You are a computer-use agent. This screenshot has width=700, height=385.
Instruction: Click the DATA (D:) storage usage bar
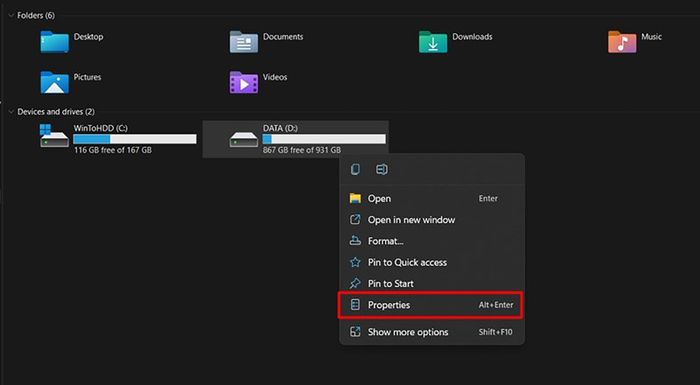click(x=324, y=139)
